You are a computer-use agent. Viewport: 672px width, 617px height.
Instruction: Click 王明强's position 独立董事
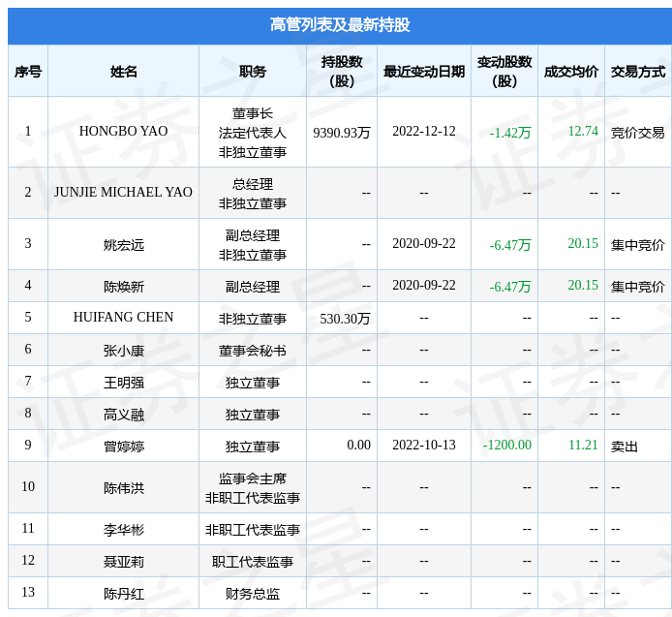tap(253, 382)
